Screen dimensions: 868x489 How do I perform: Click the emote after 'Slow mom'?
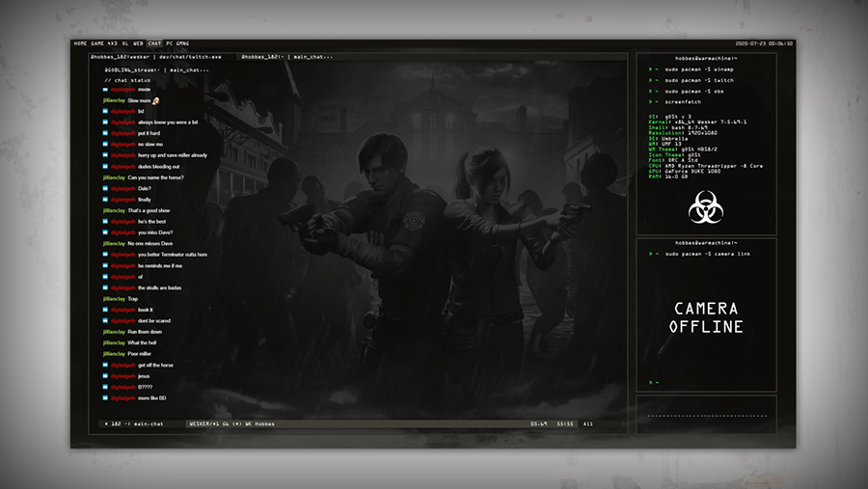point(156,100)
